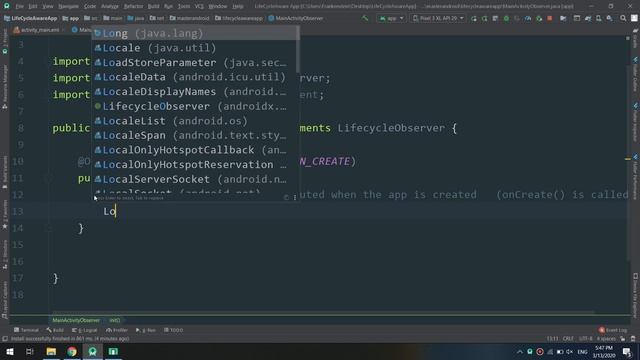
Task: Open the Logcat tool window
Action: pyautogui.click(x=84, y=330)
